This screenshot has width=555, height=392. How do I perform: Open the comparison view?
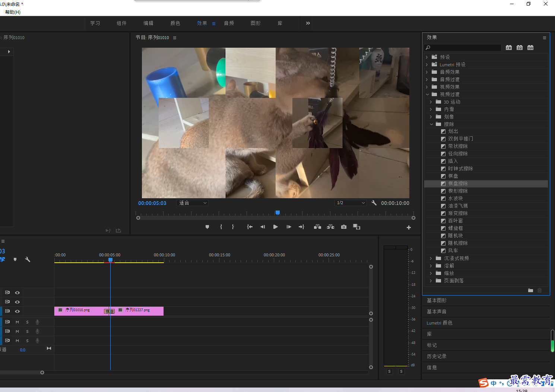pyautogui.click(x=356, y=227)
